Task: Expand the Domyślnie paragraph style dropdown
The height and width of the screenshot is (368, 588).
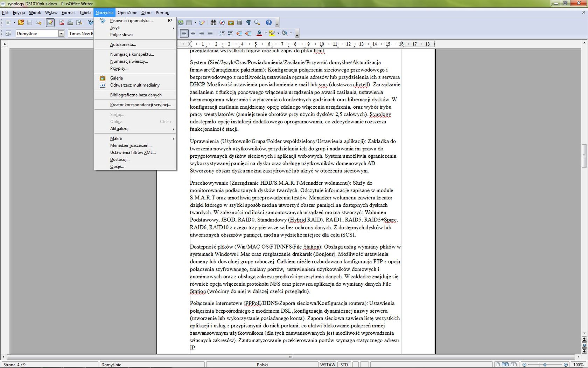Action: click(x=62, y=33)
